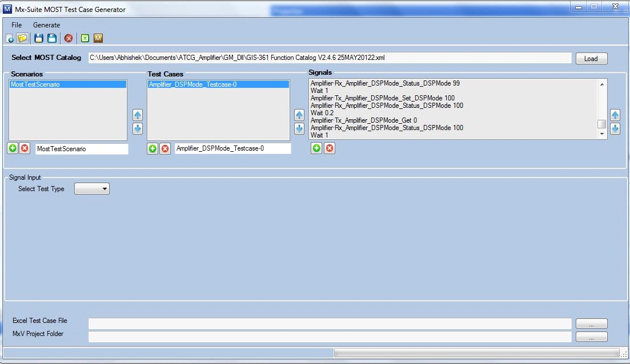
Task: Open the Select Test Type dropdown
Action: [92, 189]
